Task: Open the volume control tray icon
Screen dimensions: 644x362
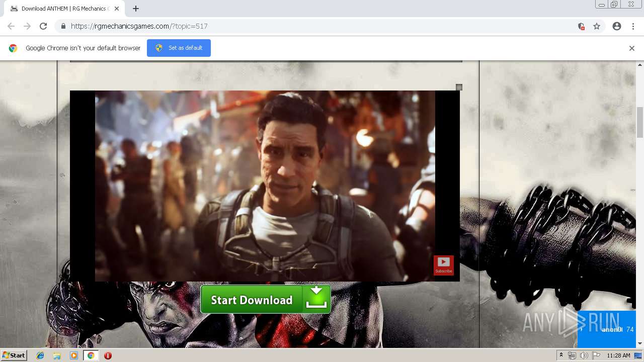Action: tap(584, 355)
